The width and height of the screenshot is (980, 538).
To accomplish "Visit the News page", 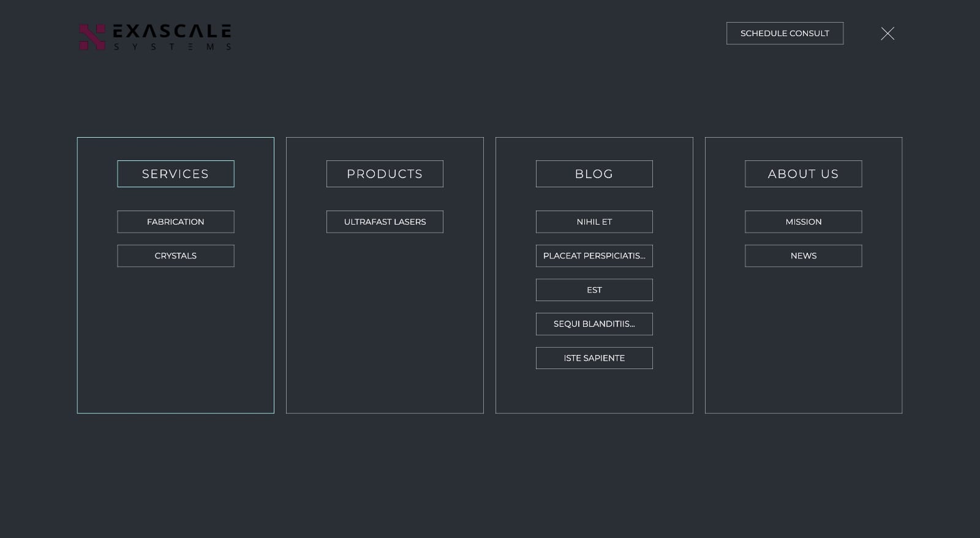I will pos(804,256).
